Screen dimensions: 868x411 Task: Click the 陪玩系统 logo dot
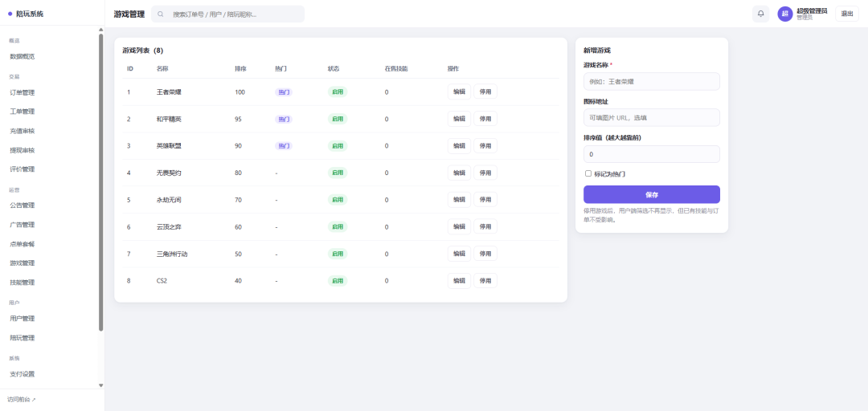pyautogui.click(x=10, y=14)
